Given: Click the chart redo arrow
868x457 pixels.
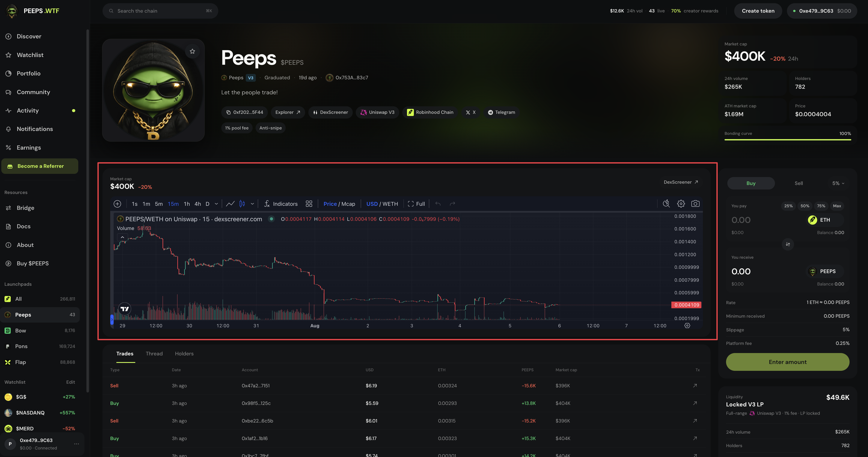Looking at the screenshot, I should pyautogui.click(x=452, y=204).
